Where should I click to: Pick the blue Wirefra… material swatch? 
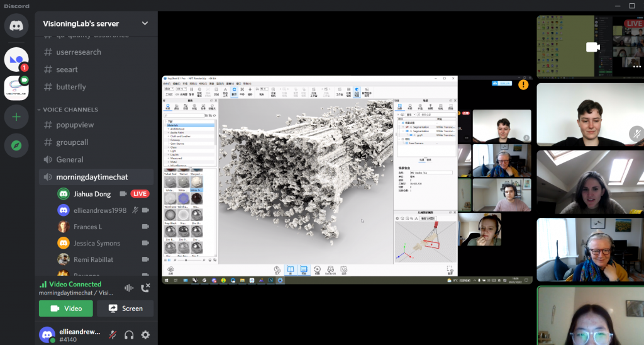pyautogui.click(x=184, y=200)
